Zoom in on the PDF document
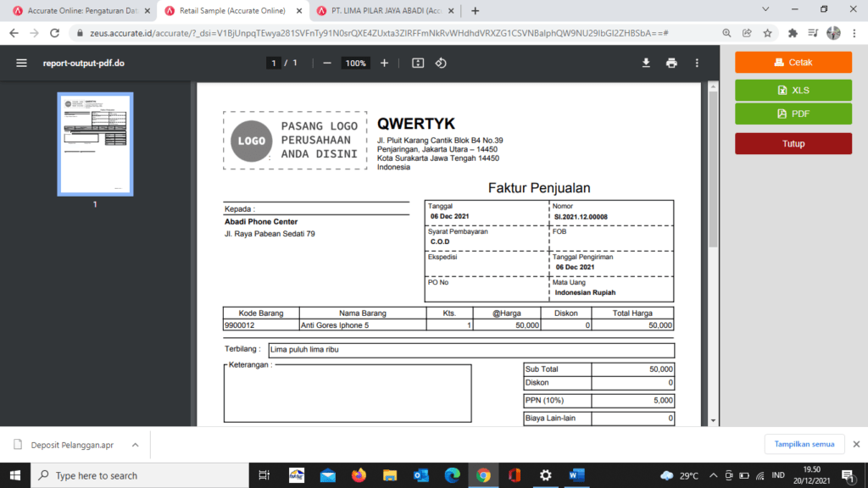 (384, 63)
